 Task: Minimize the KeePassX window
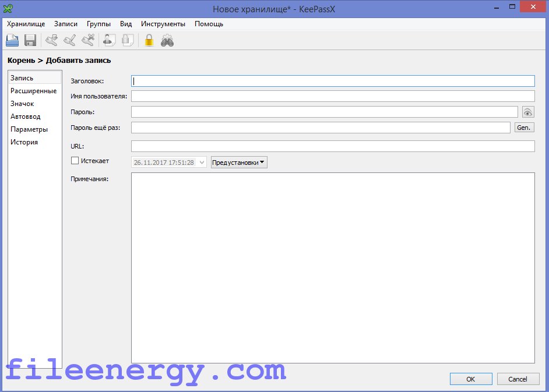(497, 8)
